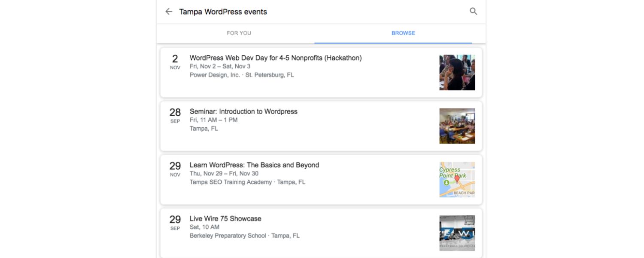Click Tampa SEO Training Academy location text
This screenshot has height=258, width=644.
247,182
